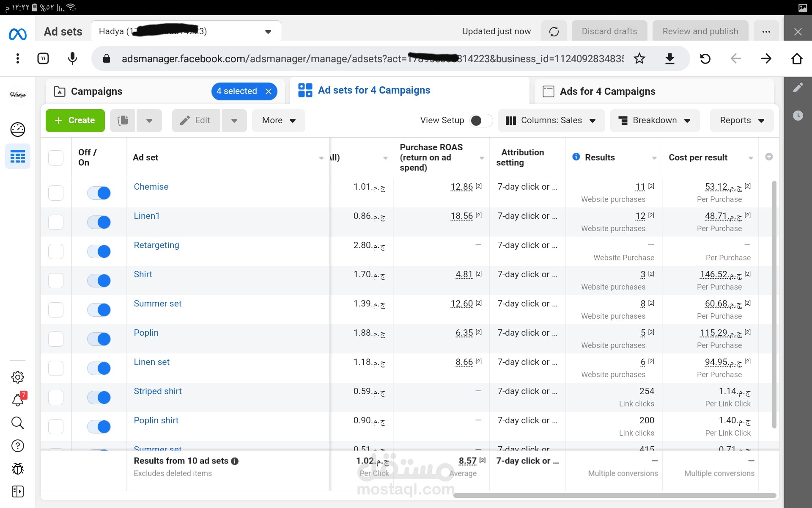Expand the Reports dropdown menu
The width and height of the screenshot is (812, 508).
(x=742, y=121)
